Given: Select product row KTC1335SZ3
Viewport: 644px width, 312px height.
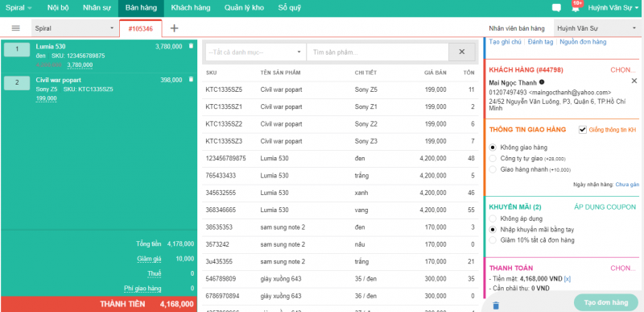Looking at the screenshot, I should (341, 141).
